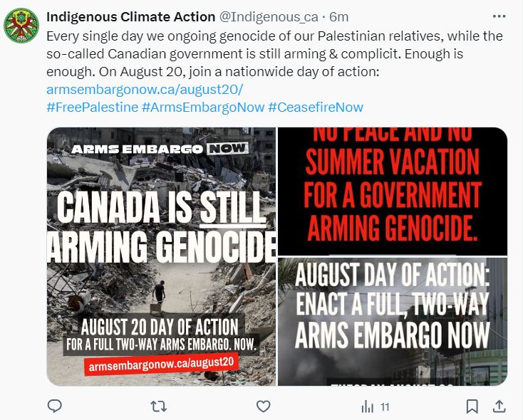This screenshot has height=420, width=523.
Task: Repost this tweet with retweet icon
Action: point(160,406)
